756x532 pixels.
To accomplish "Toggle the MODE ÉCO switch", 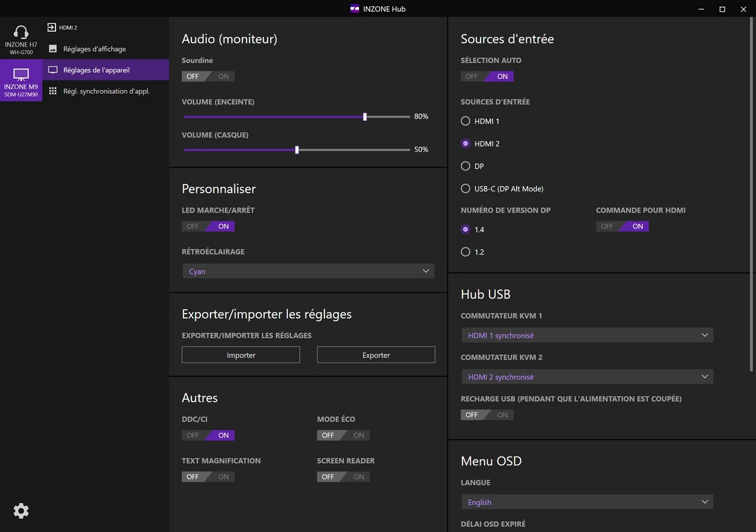I will [x=343, y=435].
